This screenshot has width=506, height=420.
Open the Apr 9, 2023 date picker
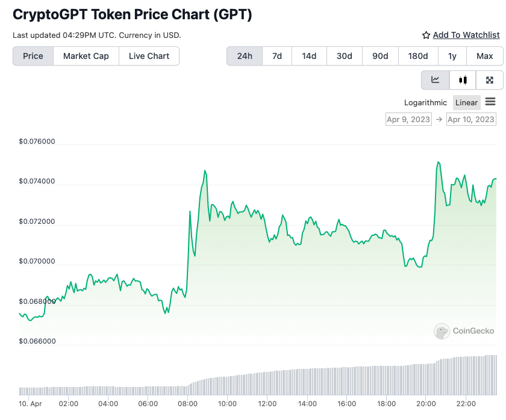coord(408,119)
